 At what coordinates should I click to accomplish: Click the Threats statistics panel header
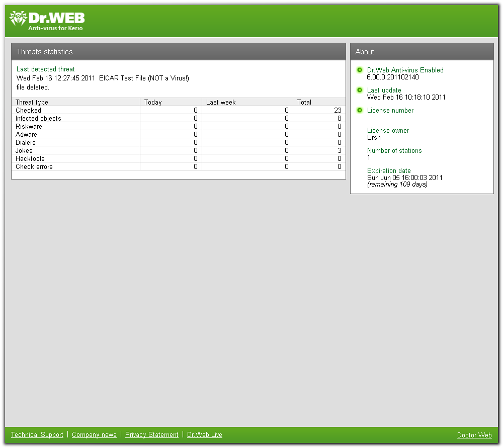coord(179,52)
